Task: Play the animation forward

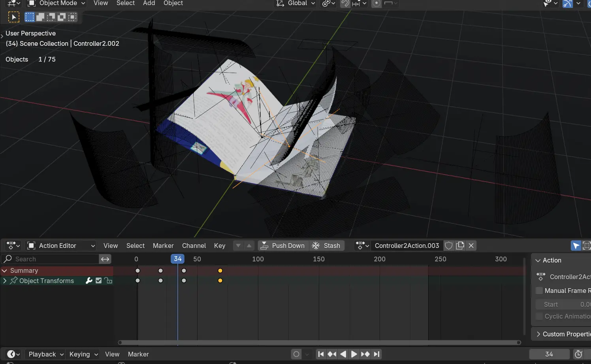Action: click(x=354, y=354)
